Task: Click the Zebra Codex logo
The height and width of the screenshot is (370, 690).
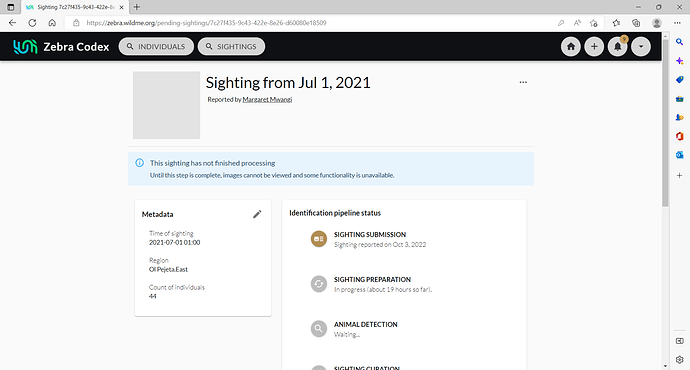Action: pos(61,47)
